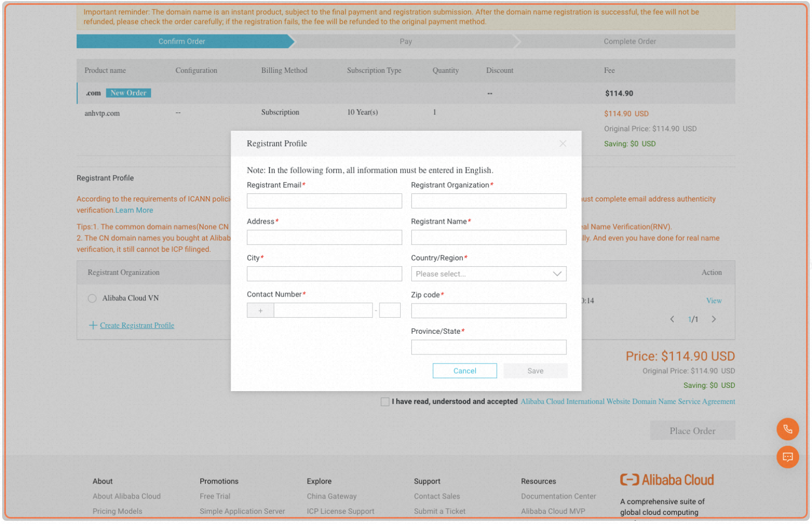Click the Registrant Organization input field
This screenshot has height=524, width=812.
489,201
